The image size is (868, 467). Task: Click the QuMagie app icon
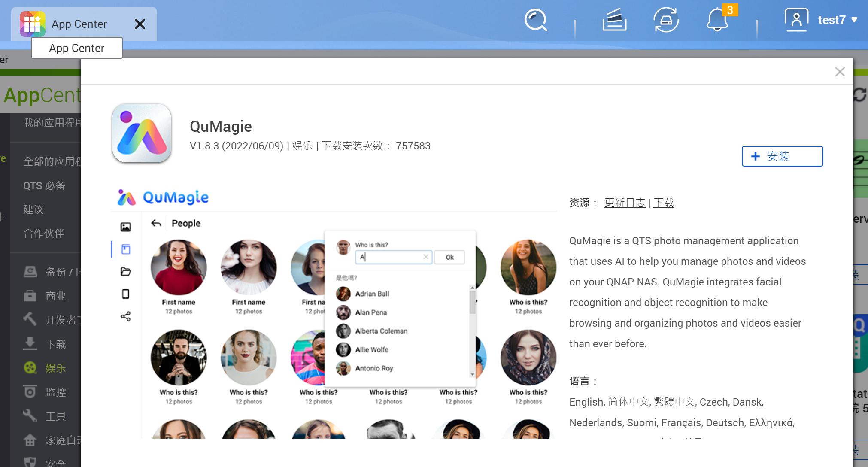[x=142, y=133]
